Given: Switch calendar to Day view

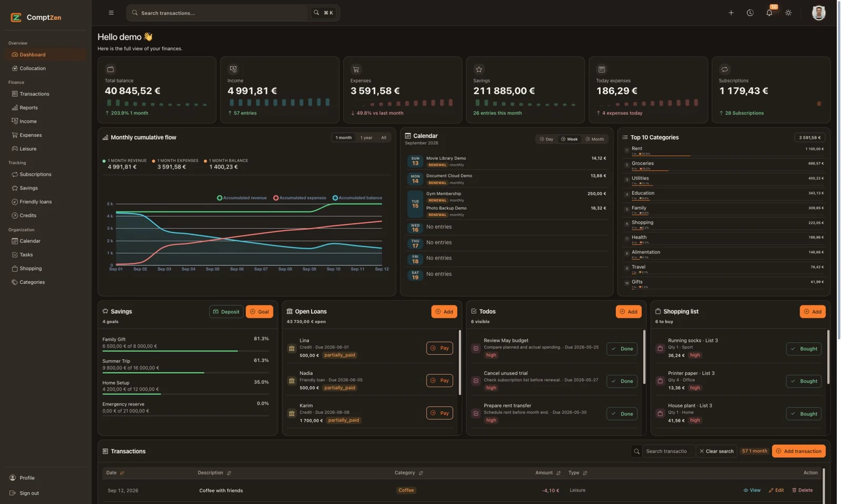Looking at the screenshot, I should click(547, 139).
